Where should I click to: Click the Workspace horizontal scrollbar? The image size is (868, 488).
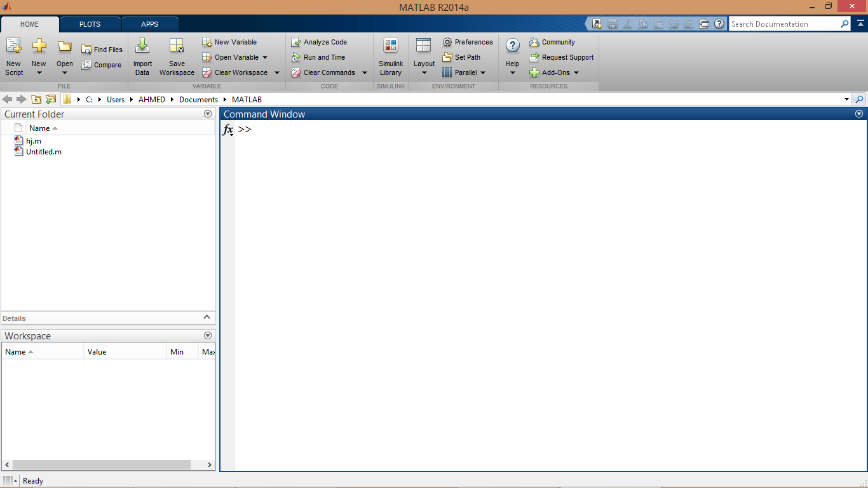coord(101,465)
